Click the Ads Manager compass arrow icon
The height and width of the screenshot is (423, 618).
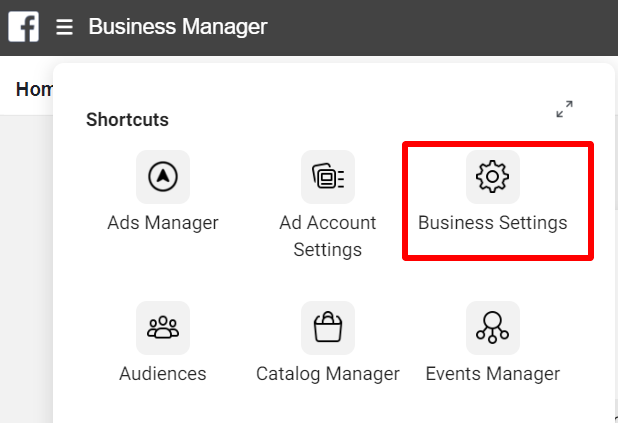point(163,177)
